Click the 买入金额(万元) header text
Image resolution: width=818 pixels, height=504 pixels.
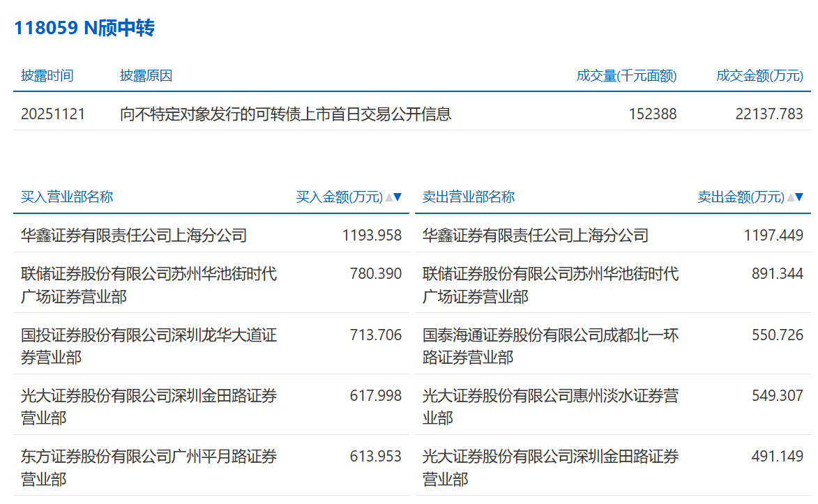pos(340,197)
